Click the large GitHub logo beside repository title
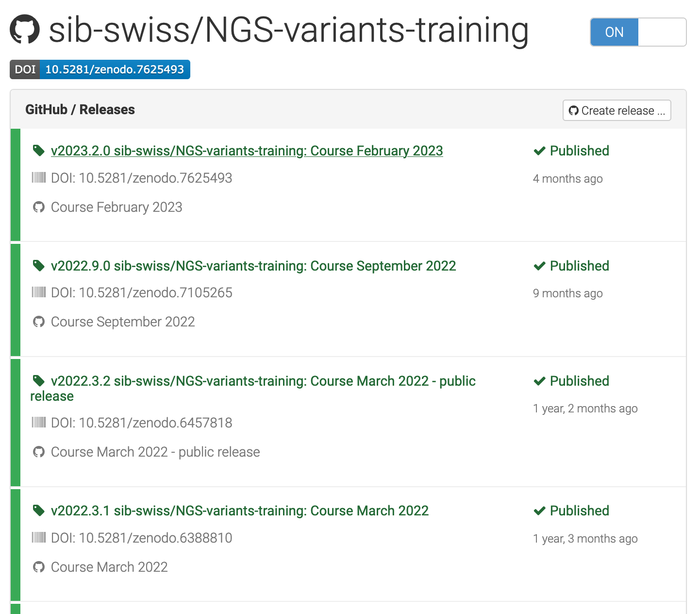Screen dimensions: 700x614 click(25, 29)
